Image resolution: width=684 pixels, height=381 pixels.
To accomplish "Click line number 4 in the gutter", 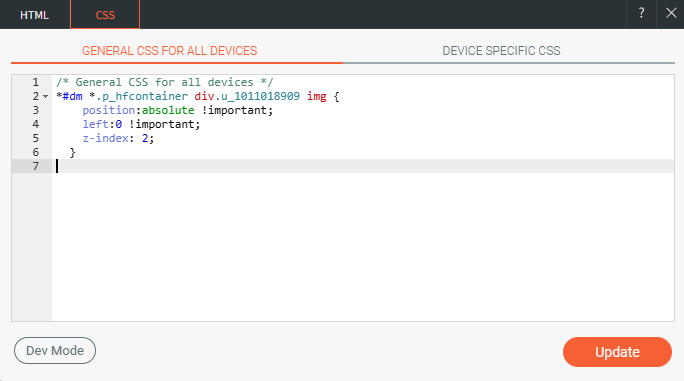I will (x=35, y=124).
